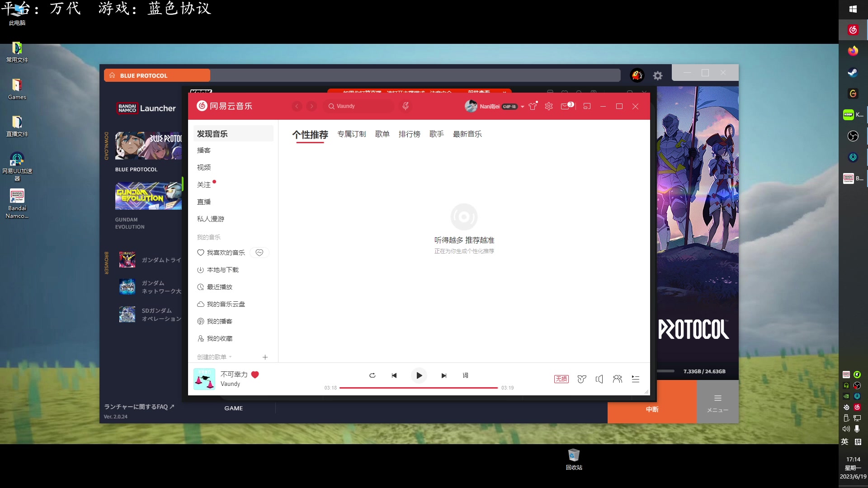Open 我喜欢的音乐 playlist
The image size is (868, 488).
click(222, 253)
